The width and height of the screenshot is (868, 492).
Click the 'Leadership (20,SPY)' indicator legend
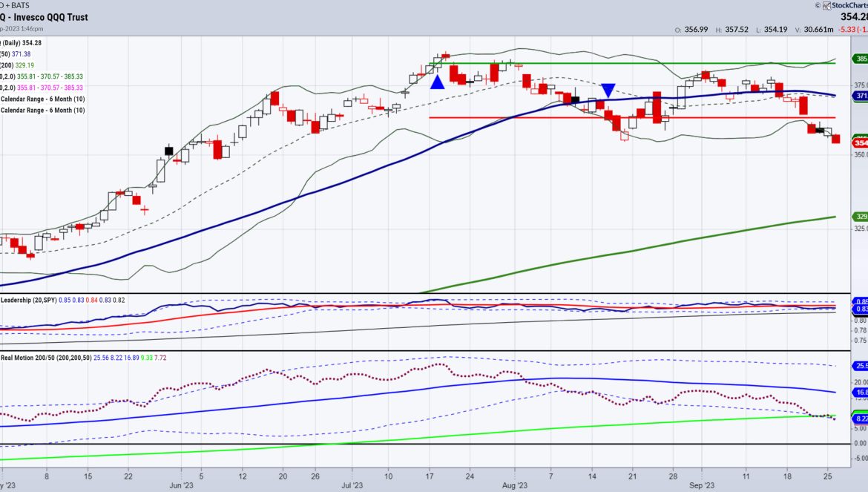27,300
